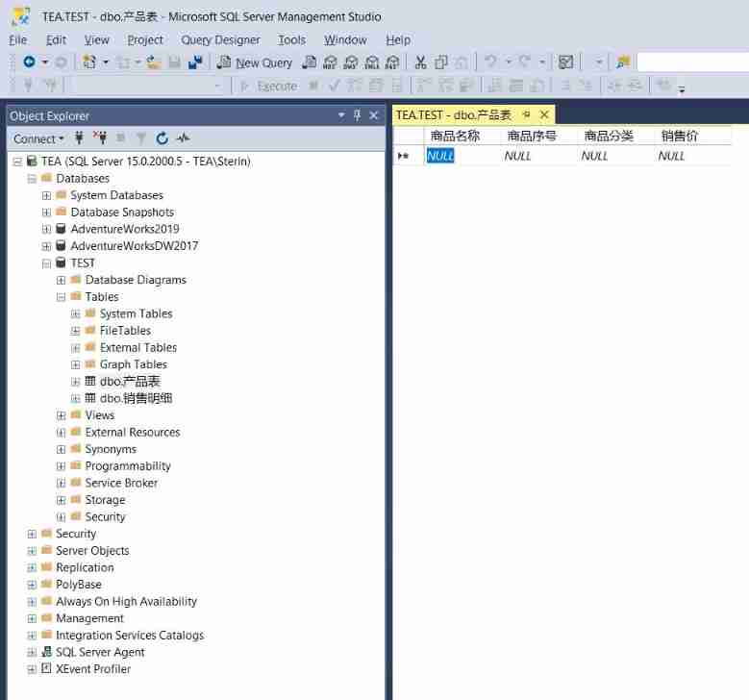The height and width of the screenshot is (700, 749).
Task: Click the Refresh icon in Object Explorer
Action: (x=162, y=138)
